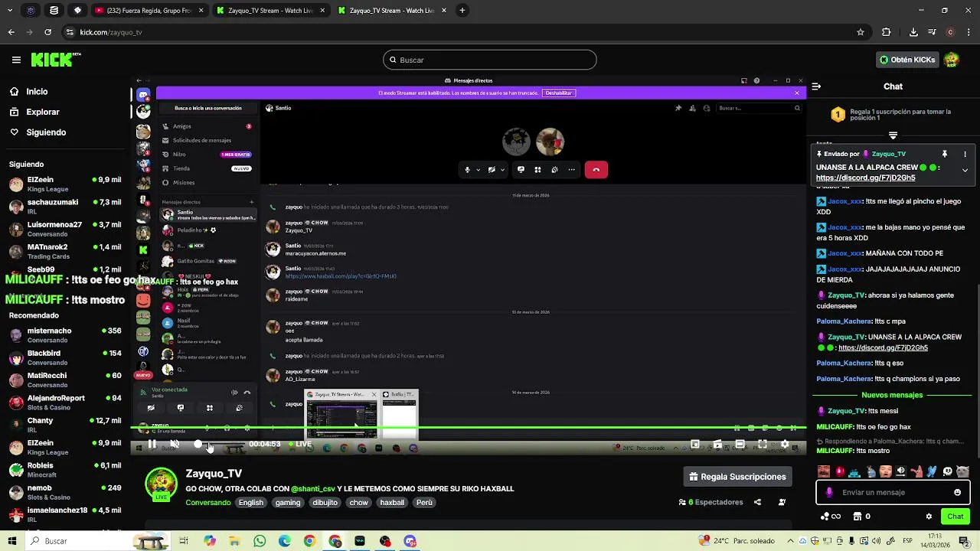Open user action icon beside share
The image size is (980, 551).
[x=782, y=502]
